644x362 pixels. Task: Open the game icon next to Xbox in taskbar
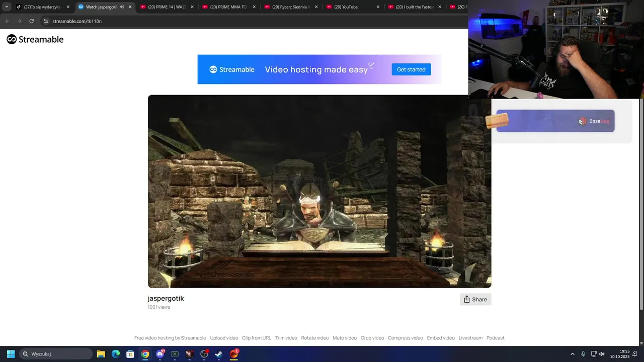tap(189, 354)
